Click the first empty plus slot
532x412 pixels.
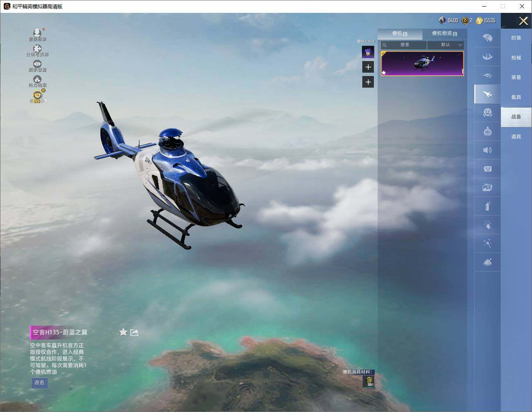pyautogui.click(x=368, y=67)
